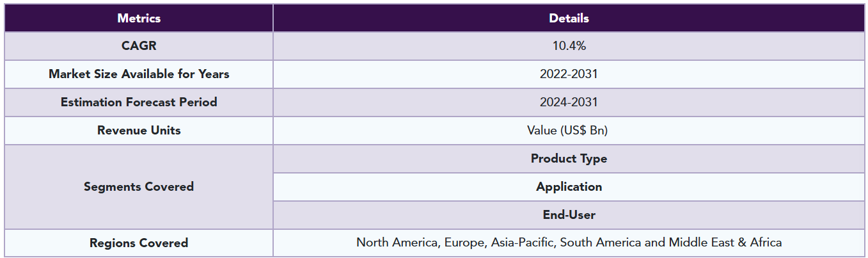Click the 10.4% CAGR value
The width and height of the screenshot is (868, 258).
tap(569, 46)
